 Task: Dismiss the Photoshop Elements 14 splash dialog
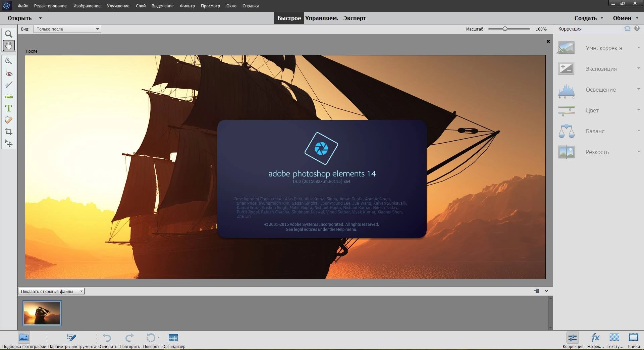pyautogui.click(x=322, y=179)
